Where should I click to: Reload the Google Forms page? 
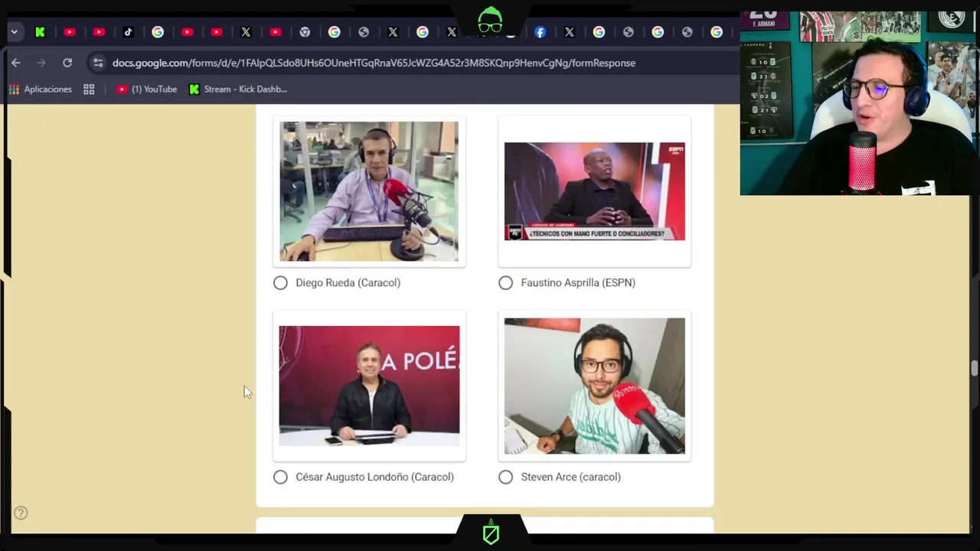point(67,63)
